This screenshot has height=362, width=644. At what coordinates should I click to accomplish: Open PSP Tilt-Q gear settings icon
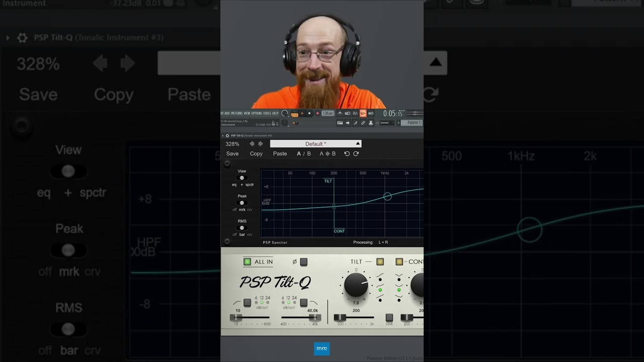click(227, 136)
